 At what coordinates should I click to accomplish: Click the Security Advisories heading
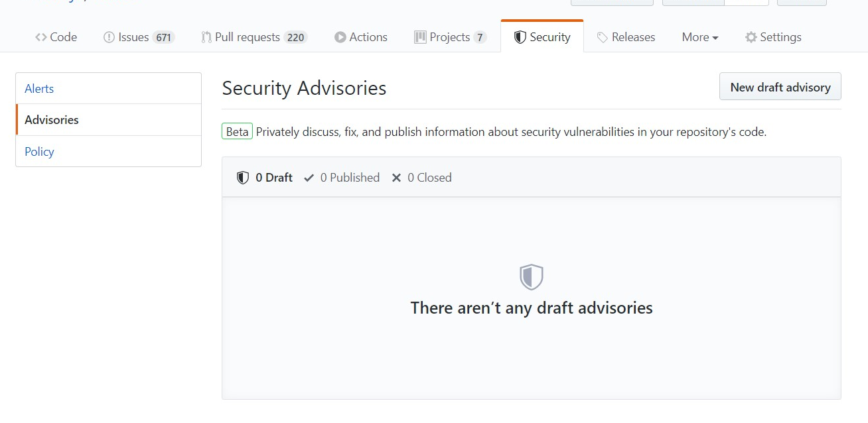304,88
